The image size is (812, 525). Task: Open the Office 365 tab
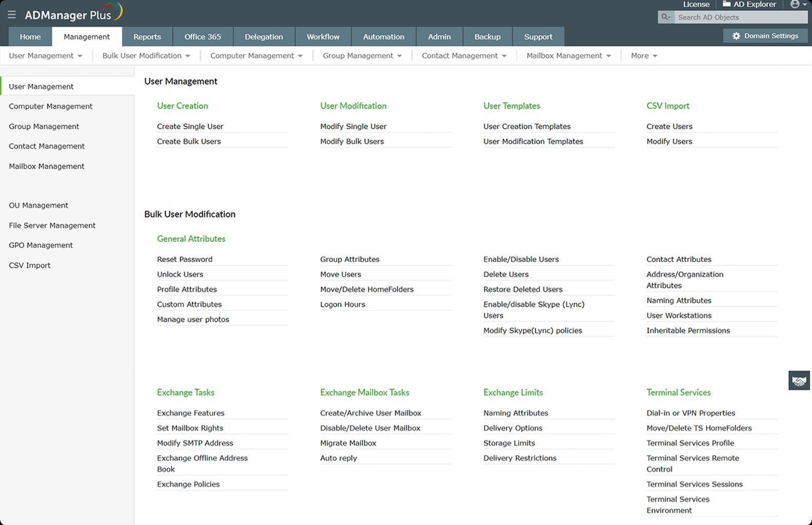203,37
